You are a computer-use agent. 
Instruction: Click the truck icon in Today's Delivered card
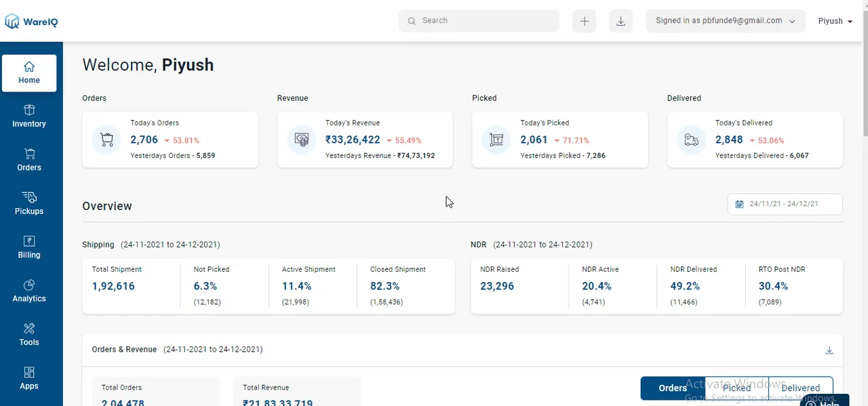(x=692, y=140)
